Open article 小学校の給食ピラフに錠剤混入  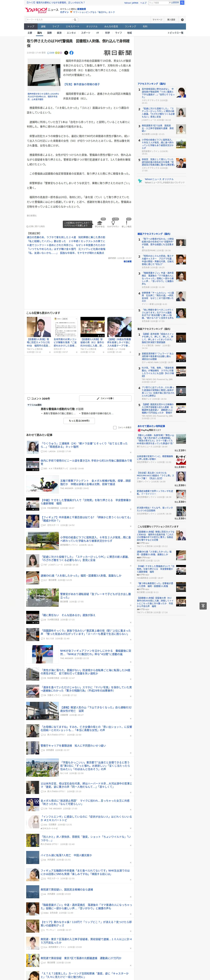click(95, 539)
